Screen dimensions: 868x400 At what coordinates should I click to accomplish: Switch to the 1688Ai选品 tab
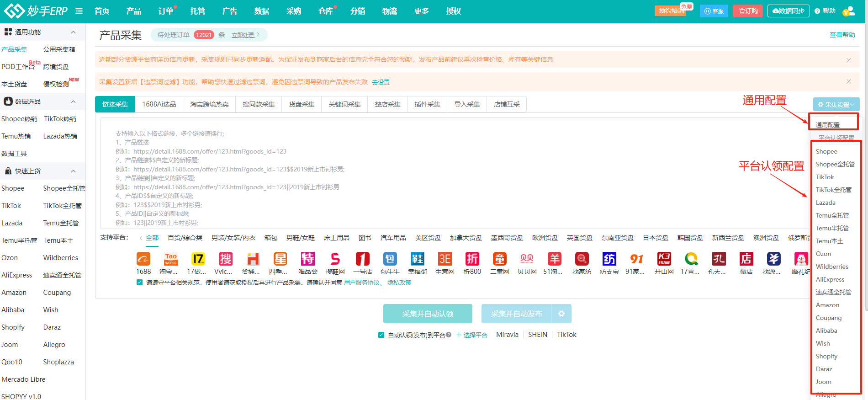pyautogui.click(x=159, y=104)
